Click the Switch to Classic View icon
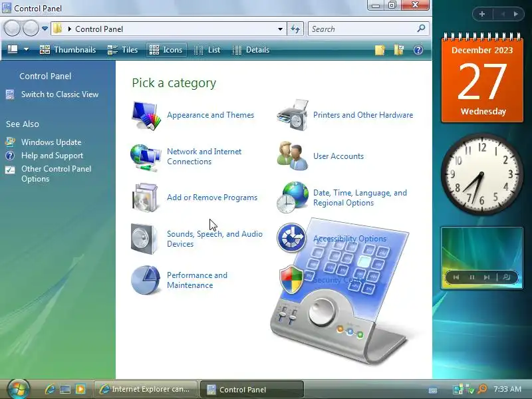The image size is (532, 399). click(10, 94)
